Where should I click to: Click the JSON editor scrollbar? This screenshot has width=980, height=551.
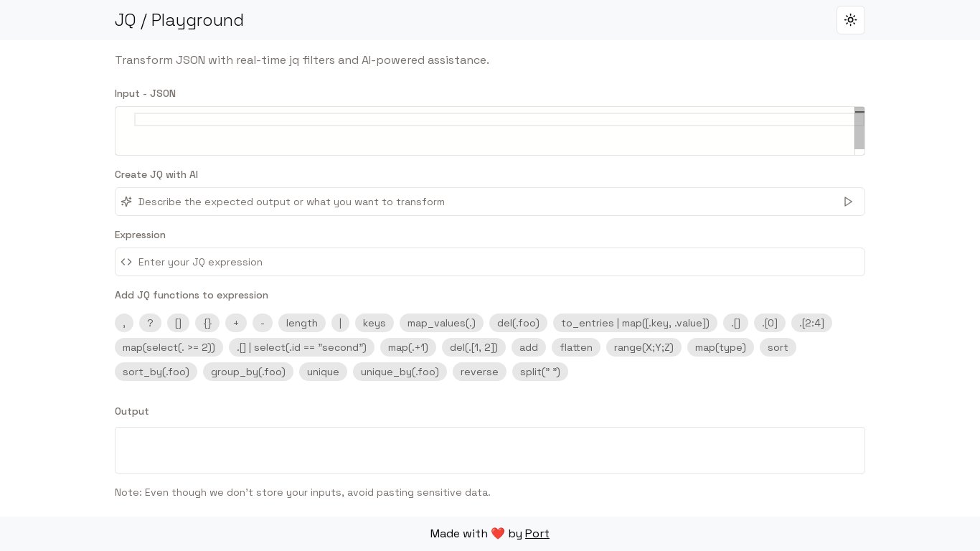tap(859, 128)
